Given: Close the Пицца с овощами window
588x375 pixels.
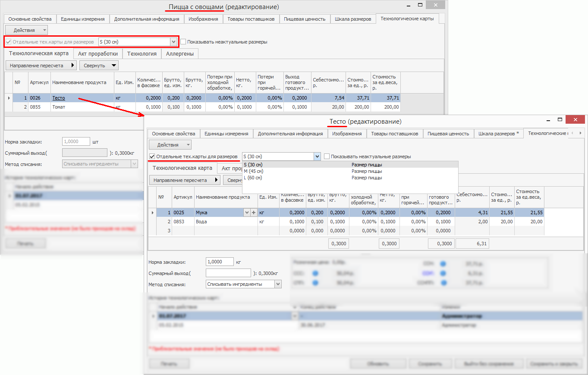Looking at the screenshot, I should tap(436, 5).
